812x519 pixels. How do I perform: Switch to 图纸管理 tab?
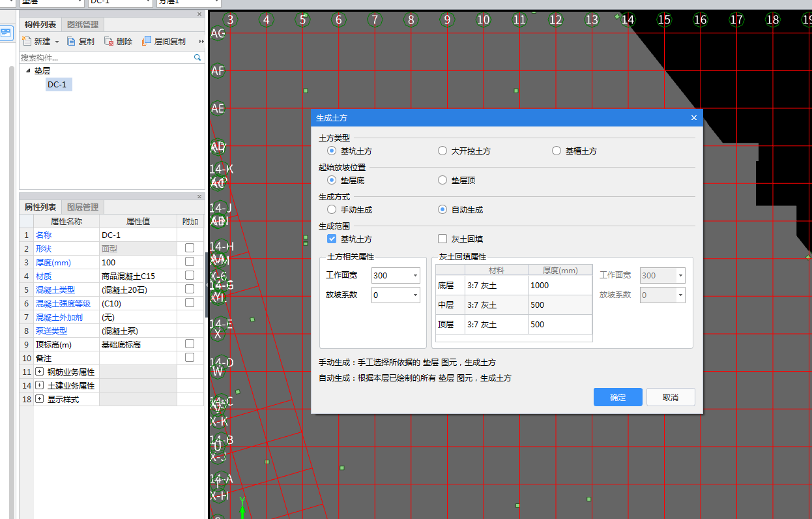(x=83, y=25)
